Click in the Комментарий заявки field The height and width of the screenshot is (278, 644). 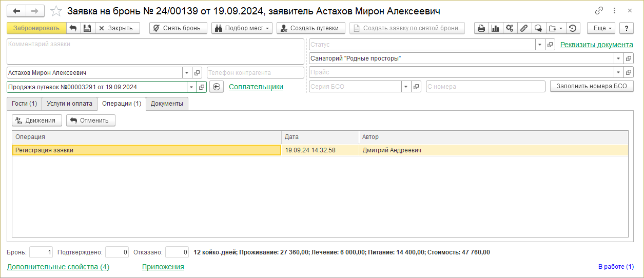[155, 51]
